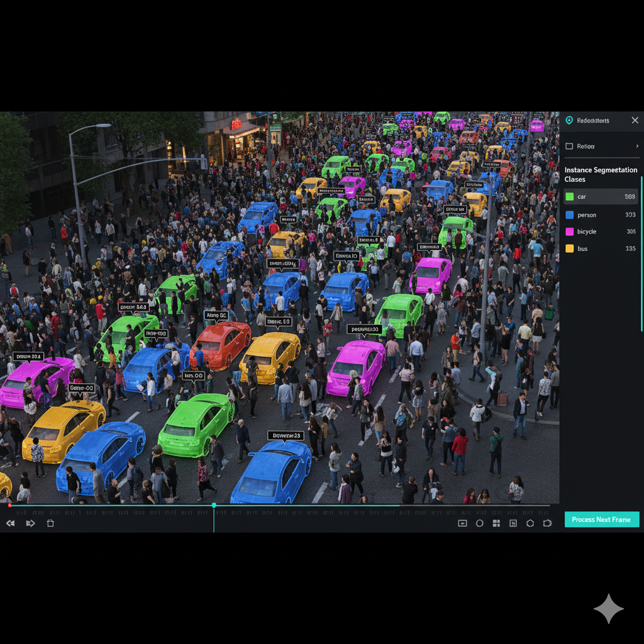The image size is (644, 644).
Task: Close the right side panel
Action: [635, 120]
